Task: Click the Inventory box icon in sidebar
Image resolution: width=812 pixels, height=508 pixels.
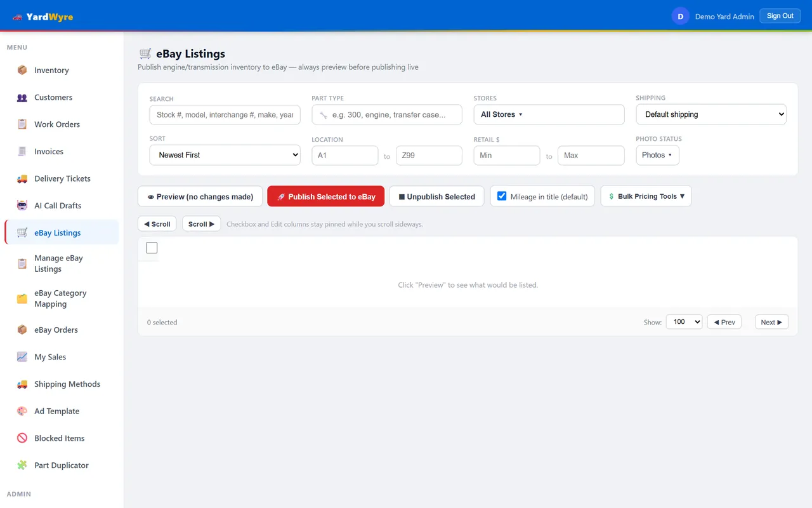Action: point(22,70)
